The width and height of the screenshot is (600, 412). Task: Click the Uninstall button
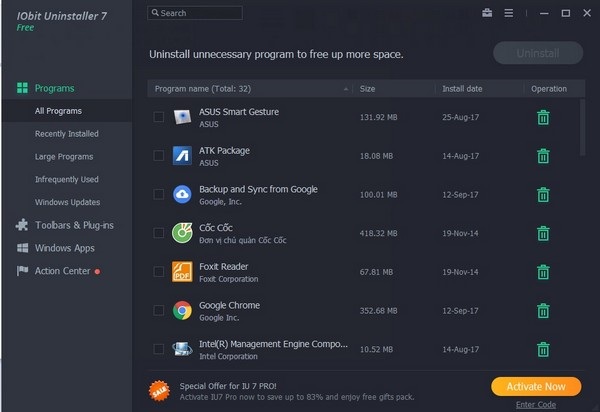tap(538, 53)
